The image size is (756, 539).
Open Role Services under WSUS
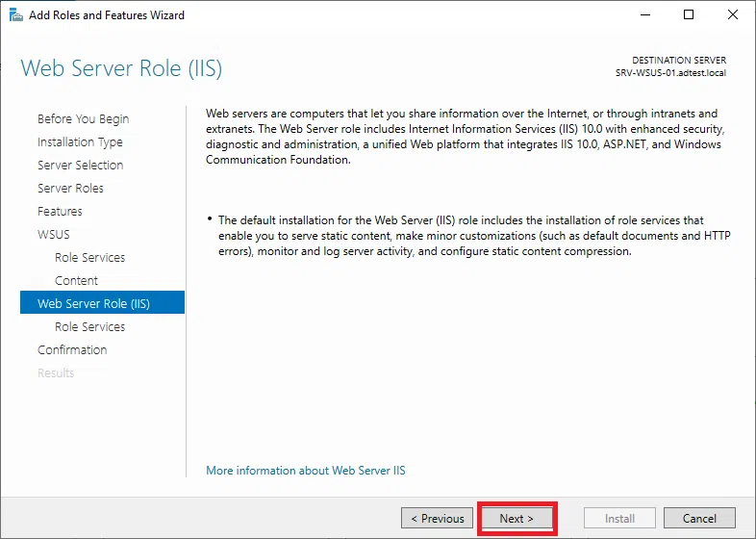(x=89, y=258)
